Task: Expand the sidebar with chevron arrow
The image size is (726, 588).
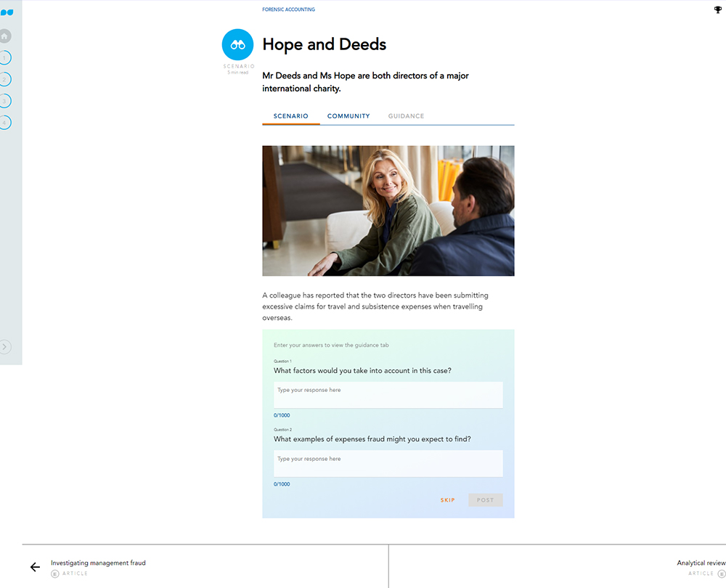Action: pyautogui.click(x=5, y=347)
